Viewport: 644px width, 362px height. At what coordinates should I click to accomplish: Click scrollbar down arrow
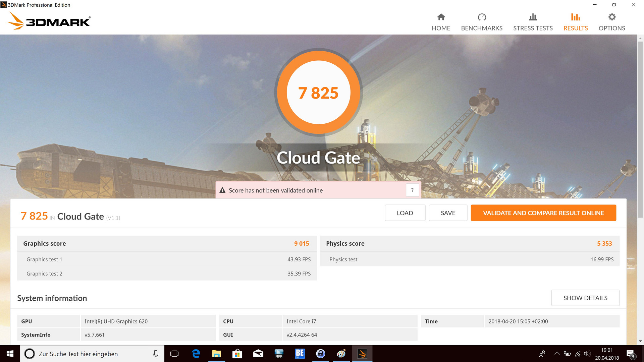click(640, 341)
